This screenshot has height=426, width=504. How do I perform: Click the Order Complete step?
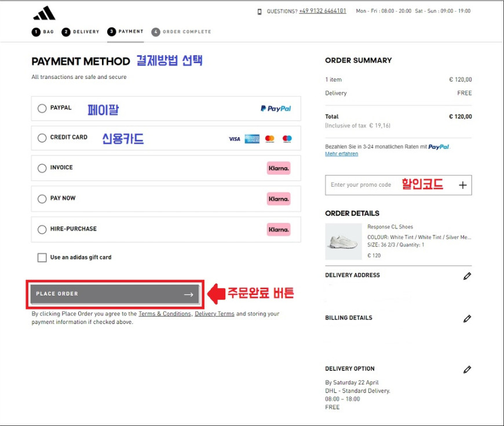pos(181,32)
